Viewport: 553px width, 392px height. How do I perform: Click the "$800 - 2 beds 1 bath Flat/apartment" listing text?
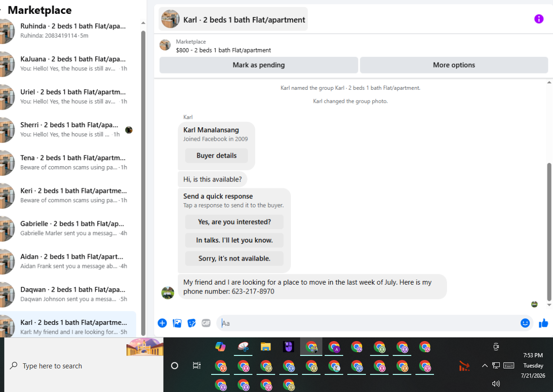pyautogui.click(x=223, y=50)
